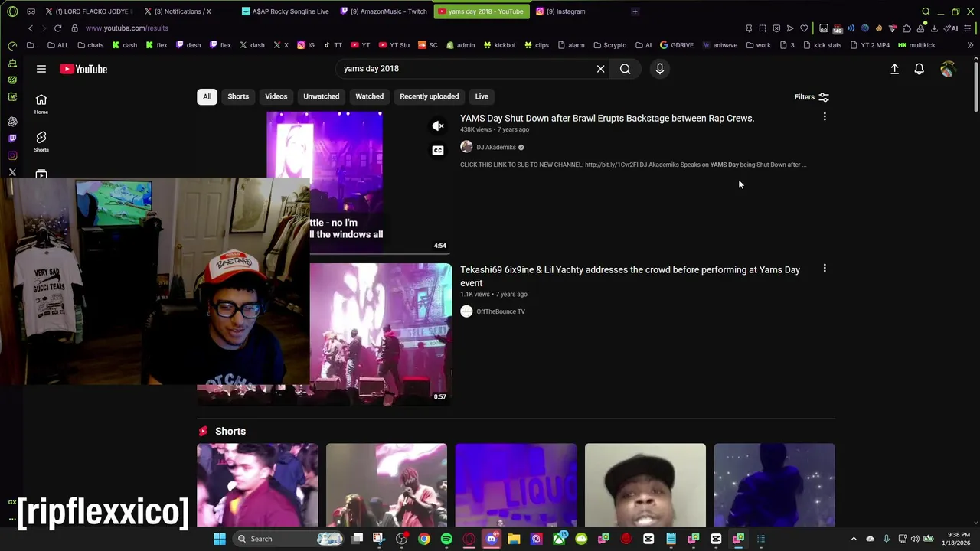Switch to the AmazonMusic - Twitch tab
The width and height of the screenshot is (980, 551).
click(384, 11)
